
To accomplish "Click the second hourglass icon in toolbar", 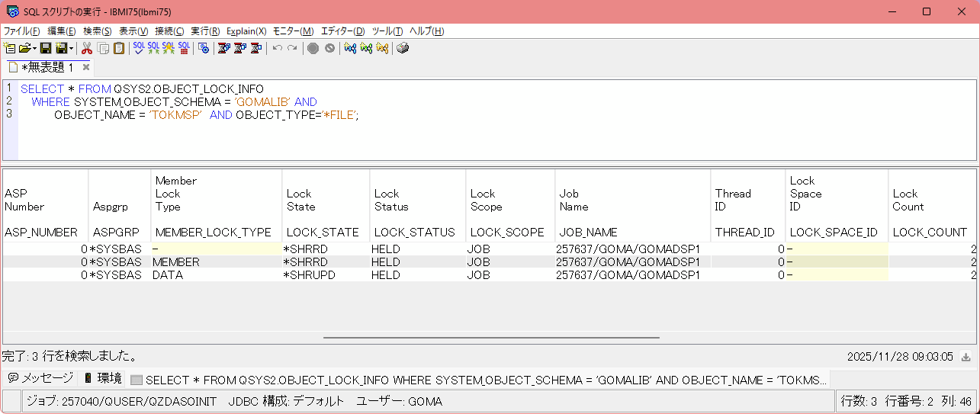I will 239,48.
